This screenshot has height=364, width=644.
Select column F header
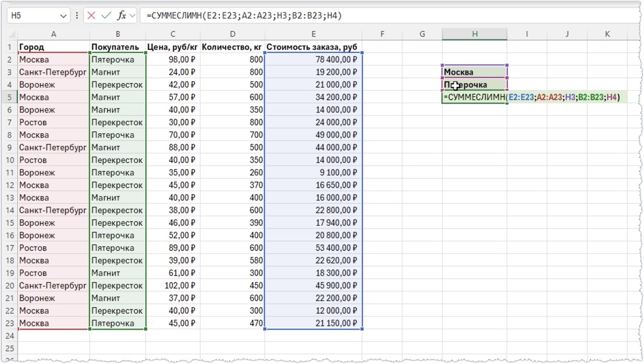(383, 34)
